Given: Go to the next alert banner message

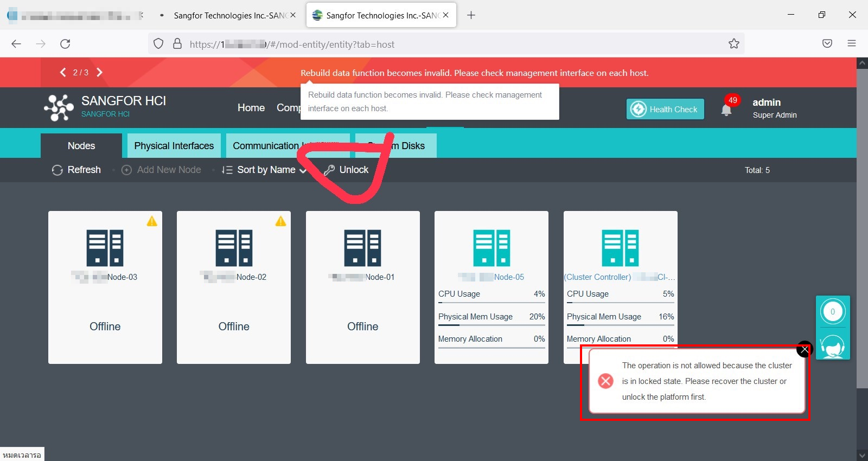Looking at the screenshot, I should click(x=99, y=72).
